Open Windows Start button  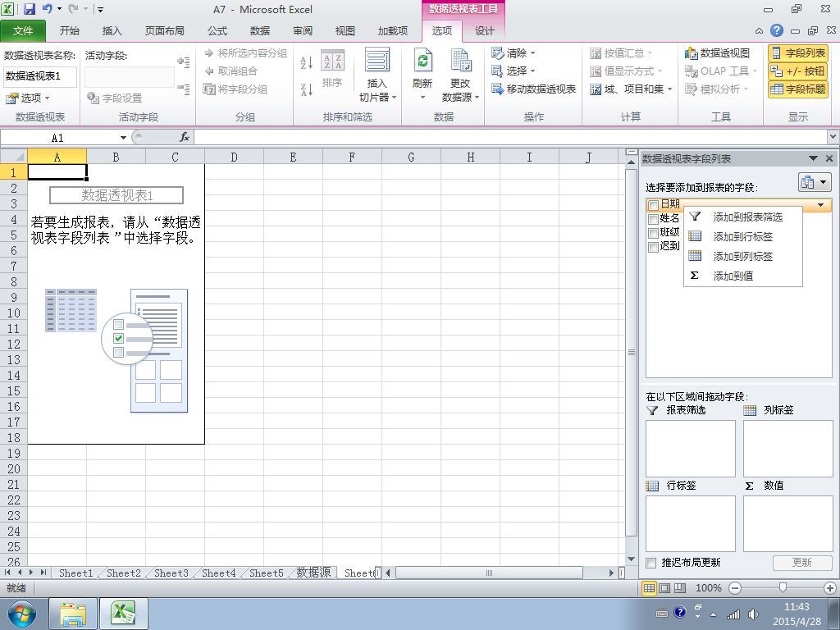pos(21,614)
